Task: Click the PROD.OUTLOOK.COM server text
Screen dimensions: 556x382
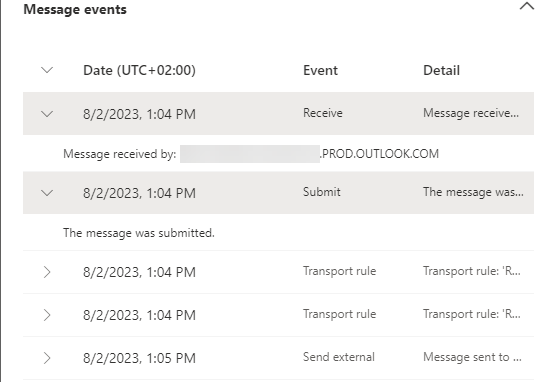Action: click(379, 154)
